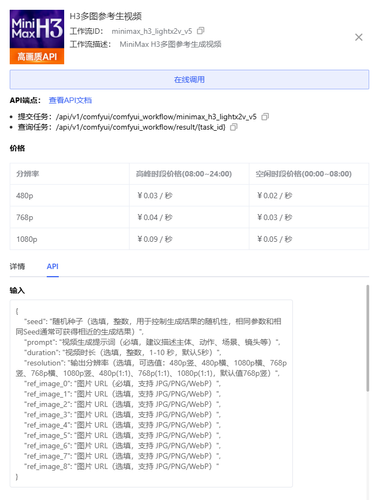Click the "ref_image_5" parameter line

pyautogui.click(x=122, y=435)
